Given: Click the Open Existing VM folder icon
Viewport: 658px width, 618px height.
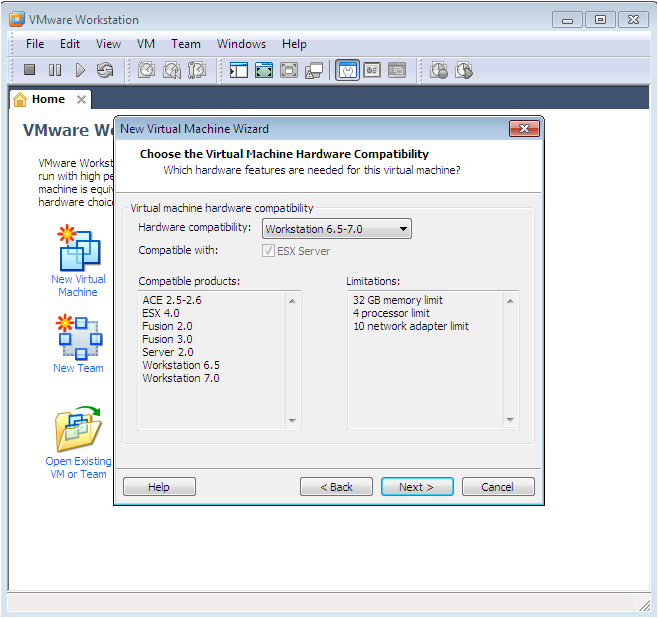Looking at the screenshot, I should pos(78,429).
